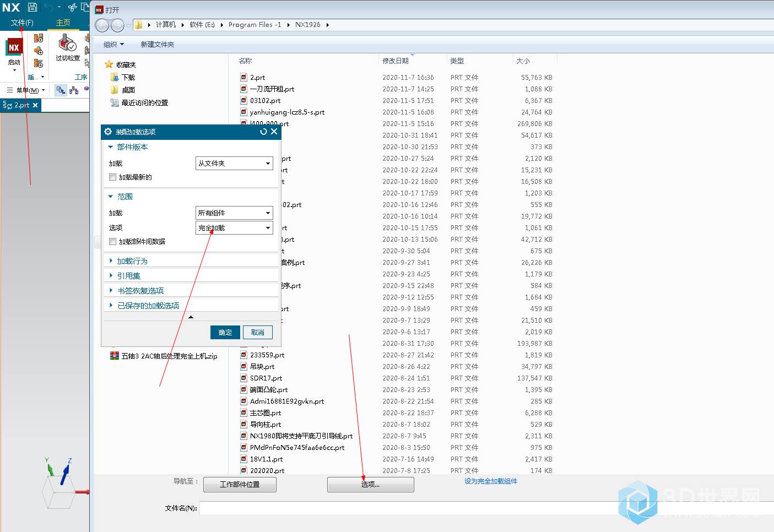Click the reset icon in 装配加载选项 dialog

(263, 132)
